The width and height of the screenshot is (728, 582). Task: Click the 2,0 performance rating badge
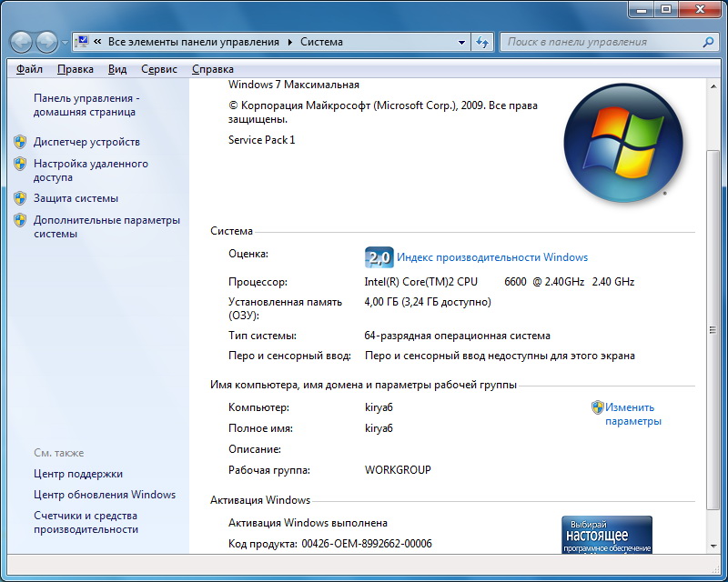click(x=379, y=257)
